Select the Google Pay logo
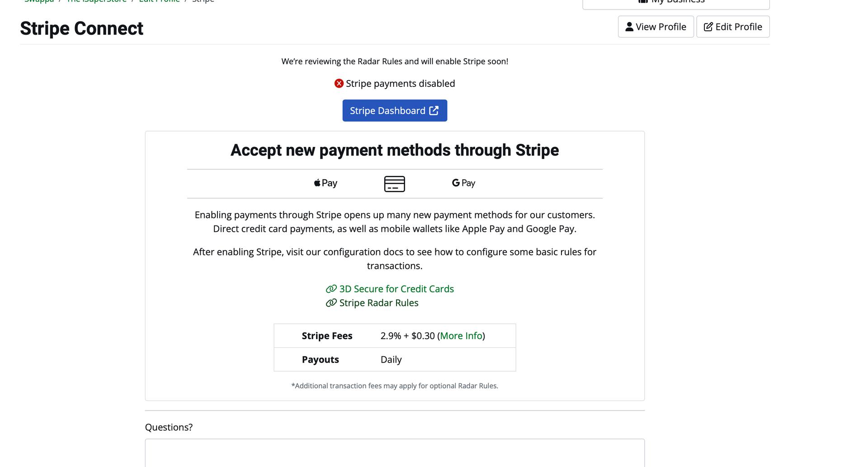 [464, 183]
